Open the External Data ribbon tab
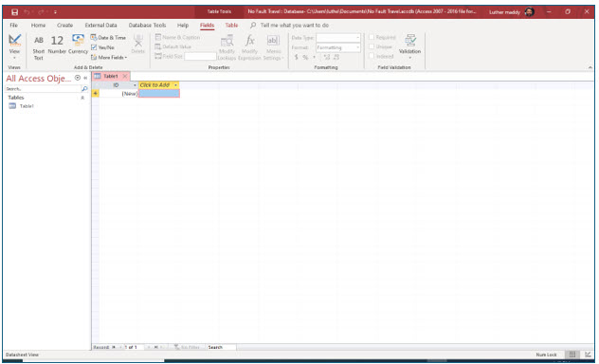 coord(100,26)
